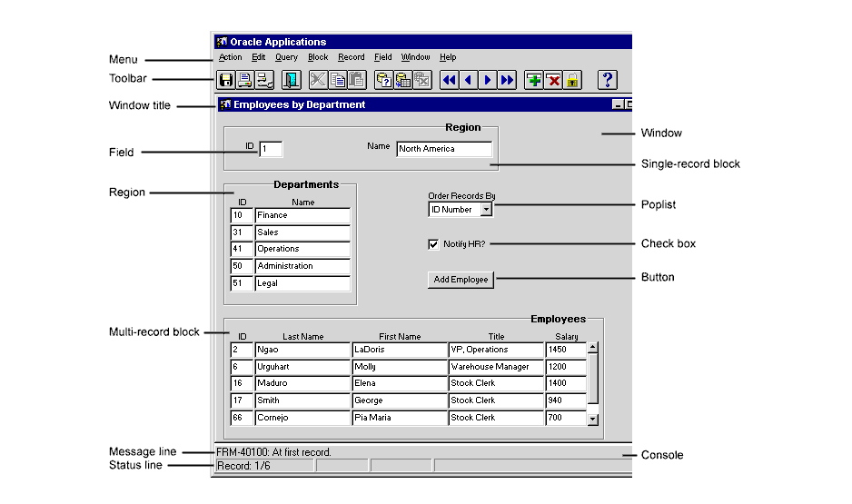Click the Copy icon in toolbar

[338, 80]
